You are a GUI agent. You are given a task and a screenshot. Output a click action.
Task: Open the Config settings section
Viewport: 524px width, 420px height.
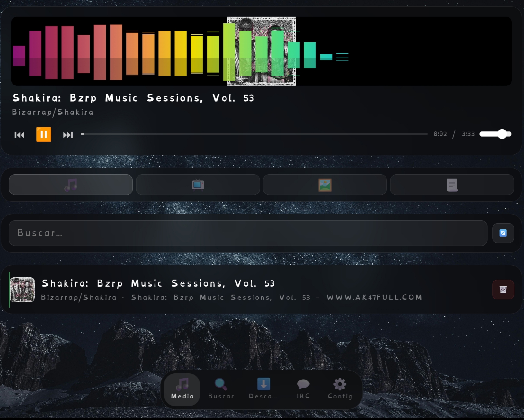pyautogui.click(x=340, y=389)
